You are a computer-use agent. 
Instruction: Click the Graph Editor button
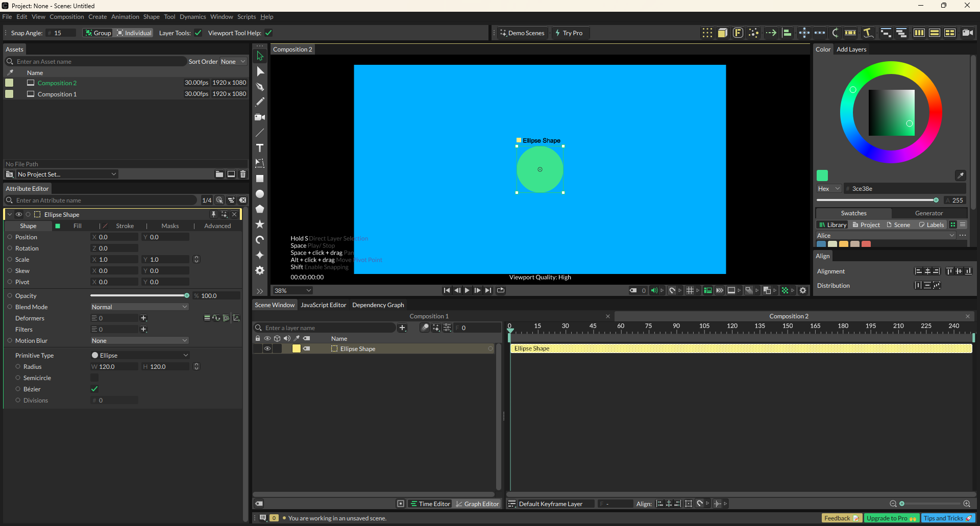477,504
